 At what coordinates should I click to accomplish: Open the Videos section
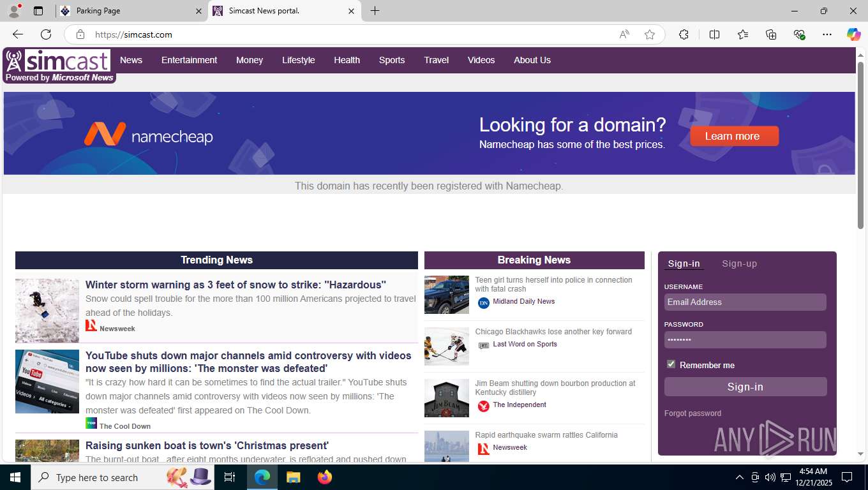[x=481, y=60]
